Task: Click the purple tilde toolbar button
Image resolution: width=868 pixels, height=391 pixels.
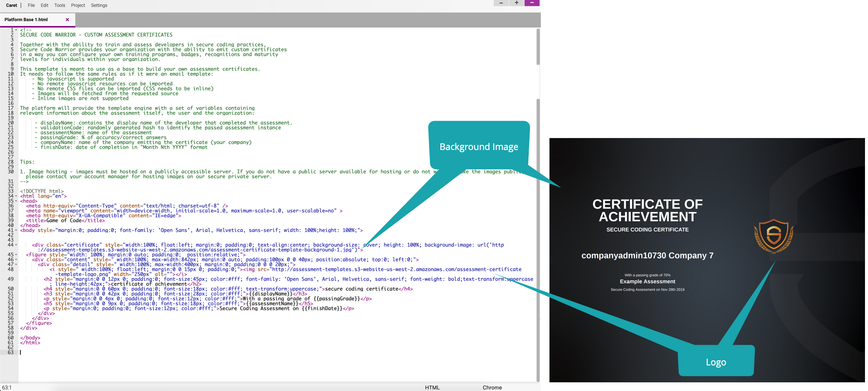Action: tap(532, 3)
